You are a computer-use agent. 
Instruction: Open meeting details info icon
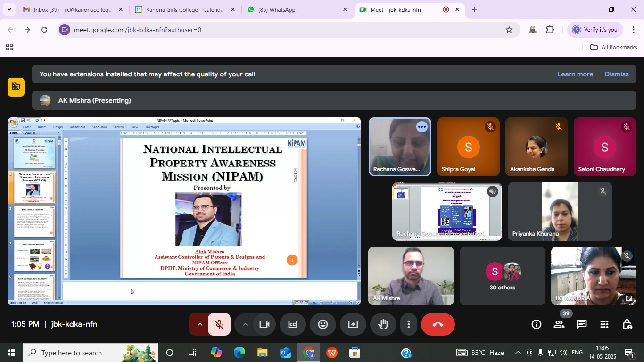[536, 324]
